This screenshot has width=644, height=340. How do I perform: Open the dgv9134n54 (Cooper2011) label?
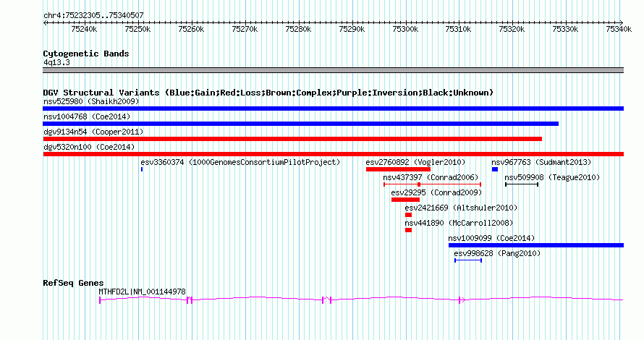click(x=93, y=132)
